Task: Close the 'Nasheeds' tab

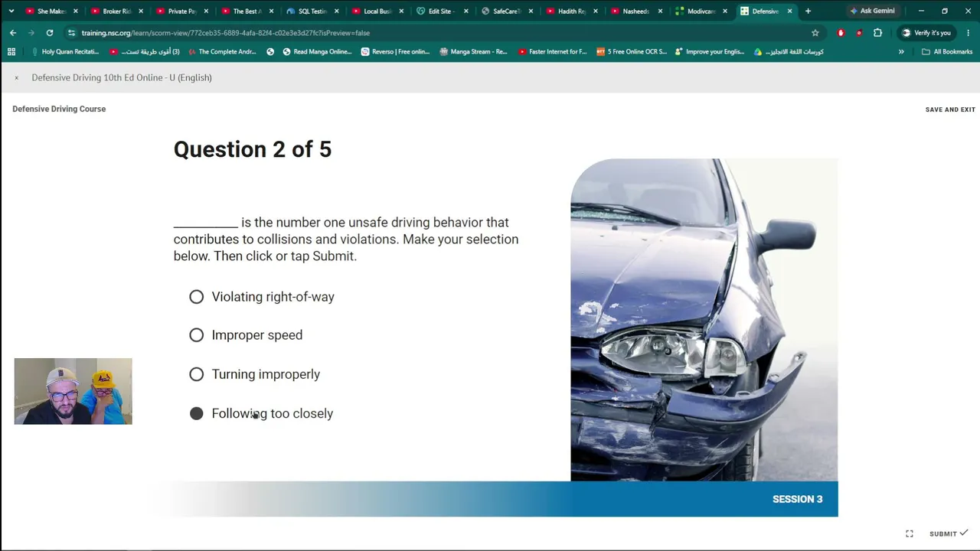Action: pos(660,11)
